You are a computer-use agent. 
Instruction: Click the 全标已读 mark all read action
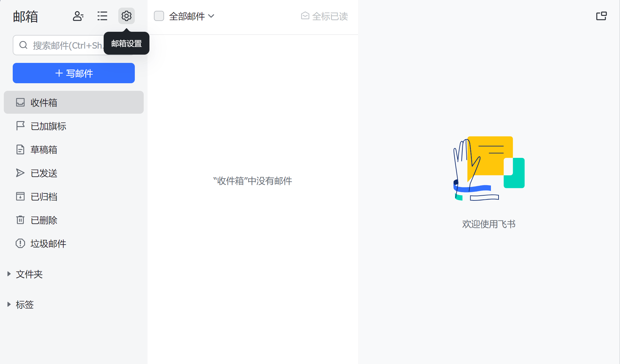coord(324,16)
